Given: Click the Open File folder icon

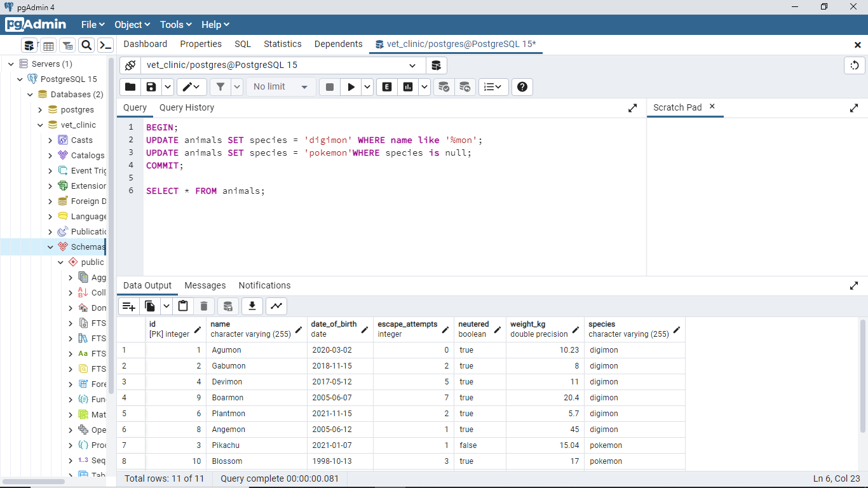Looking at the screenshot, I should point(130,87).
